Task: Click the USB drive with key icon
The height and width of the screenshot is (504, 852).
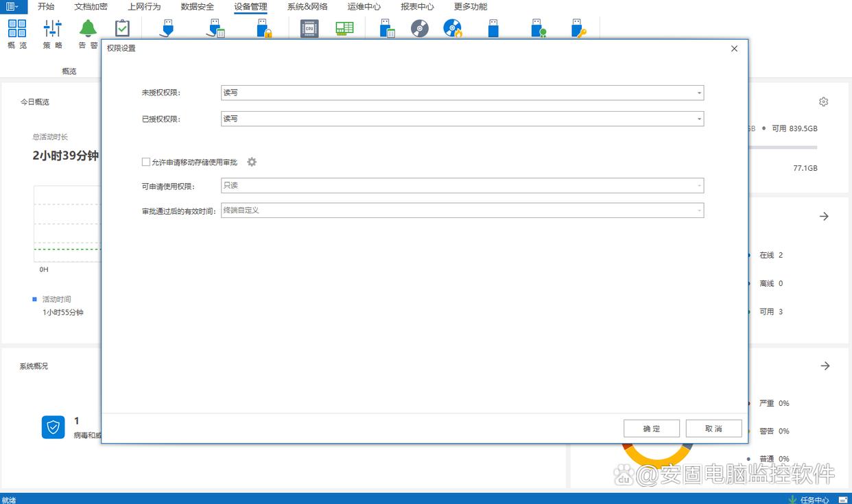Action: pos(579,28)
